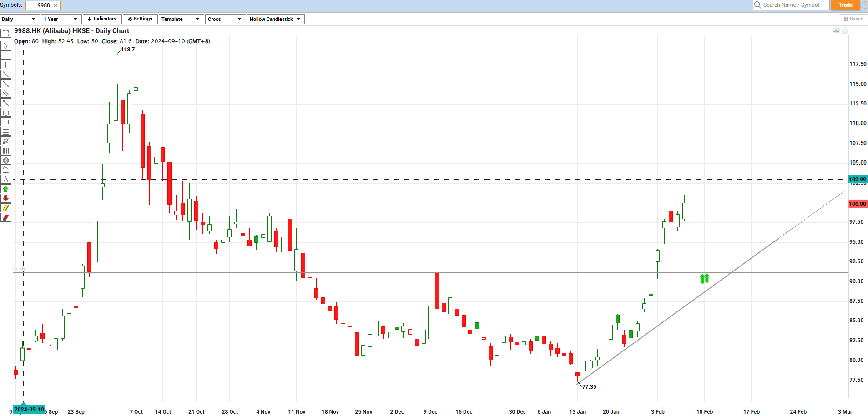Select the Fibonacci retracement tool
868x416 pixels.
point(6,131)
